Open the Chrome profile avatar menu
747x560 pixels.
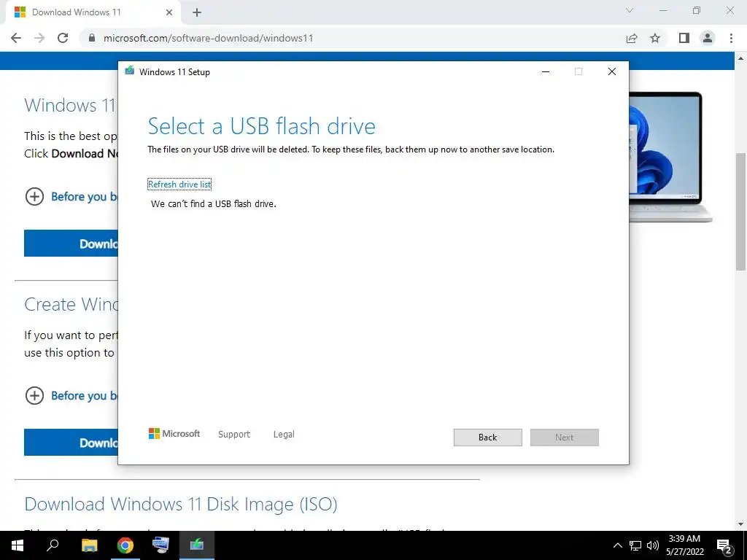(708, 38)
